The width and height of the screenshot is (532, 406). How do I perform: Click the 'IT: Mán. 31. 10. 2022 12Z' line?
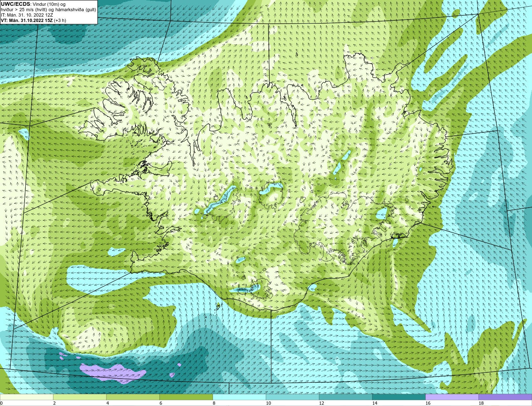[27, 15]
